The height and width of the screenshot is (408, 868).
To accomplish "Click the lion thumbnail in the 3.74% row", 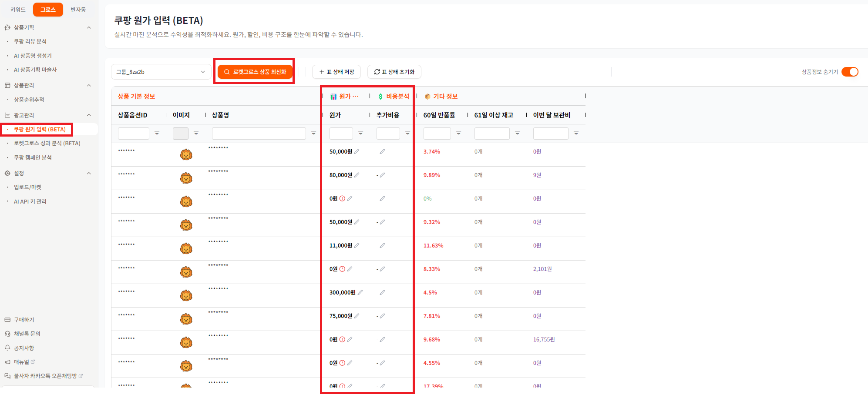I will click(x=186, y=154).
